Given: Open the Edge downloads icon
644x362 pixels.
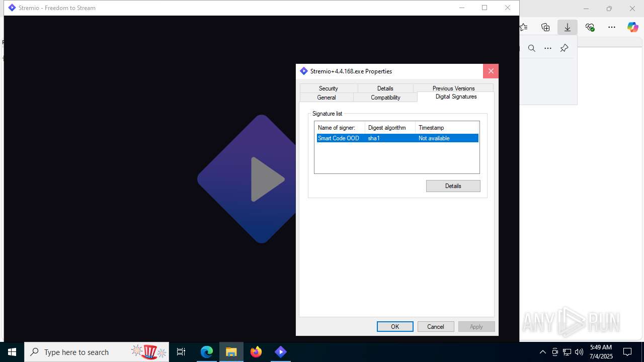Looking at the screenshot, I should [x=568, y=27].
